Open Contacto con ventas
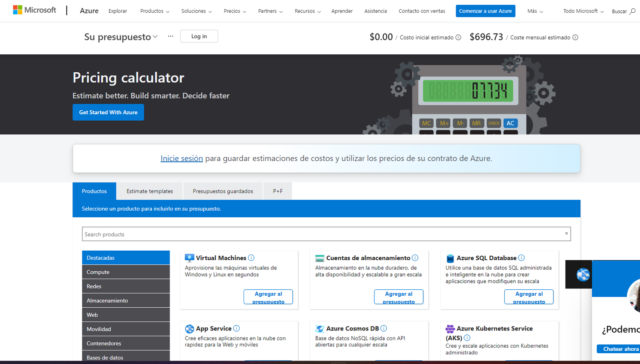 [x=422, y=11]
